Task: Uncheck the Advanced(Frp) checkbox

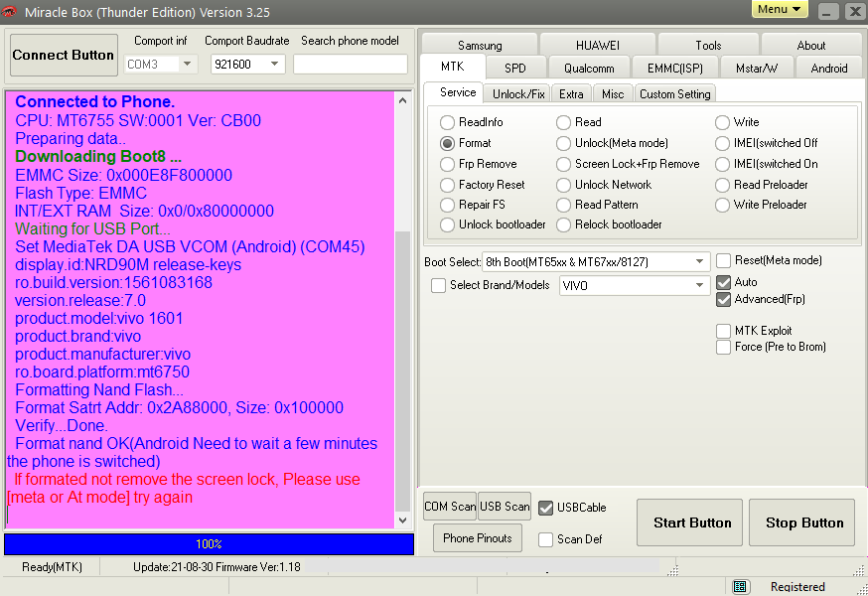Action: pos(724,300)
